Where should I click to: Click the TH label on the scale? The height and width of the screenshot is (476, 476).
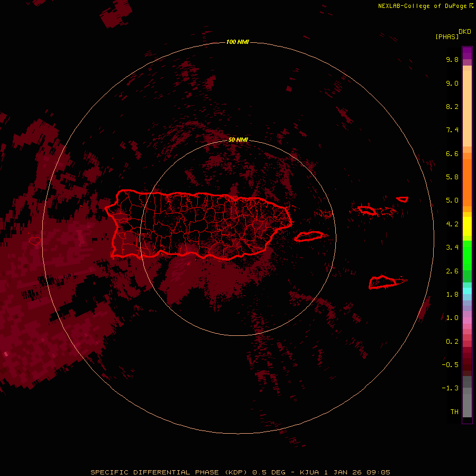pyautogui.click(x=454, y=412)
